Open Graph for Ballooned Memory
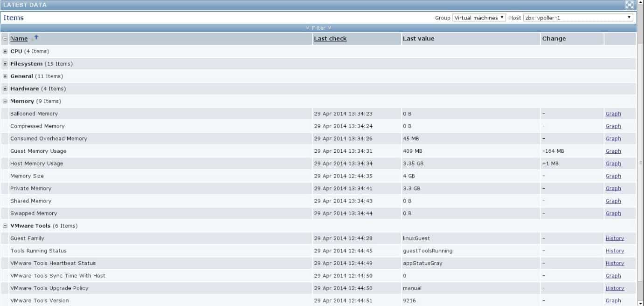 pyautogui.click(x=613, y=114)
